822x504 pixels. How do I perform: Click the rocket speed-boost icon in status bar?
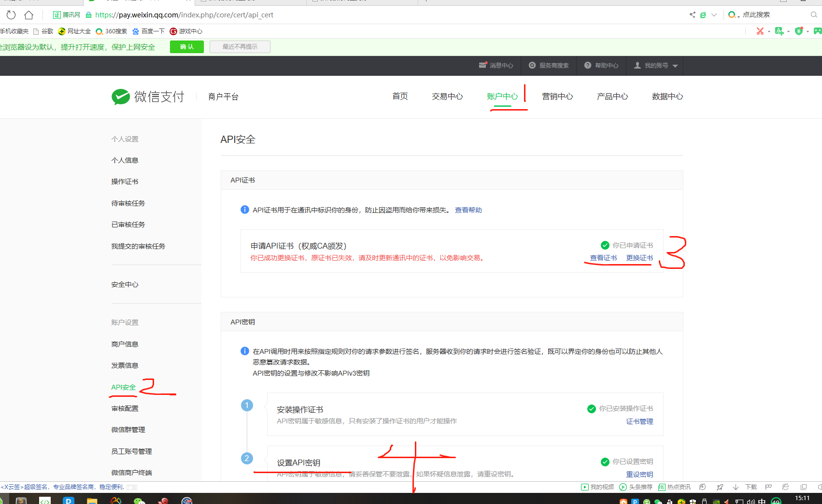[x=720, y=488]
